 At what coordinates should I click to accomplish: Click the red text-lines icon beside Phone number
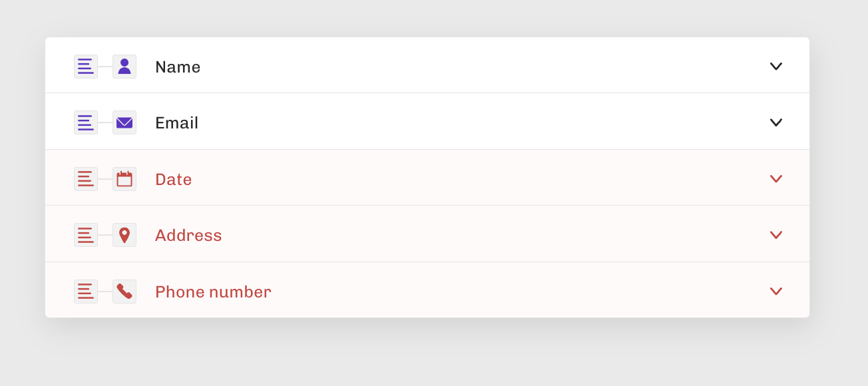[86, 291]
